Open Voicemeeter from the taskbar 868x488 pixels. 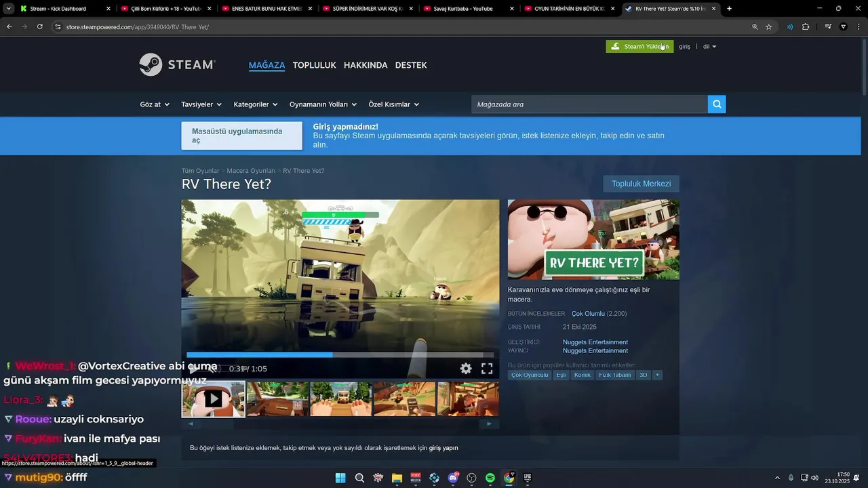[416, 478]
